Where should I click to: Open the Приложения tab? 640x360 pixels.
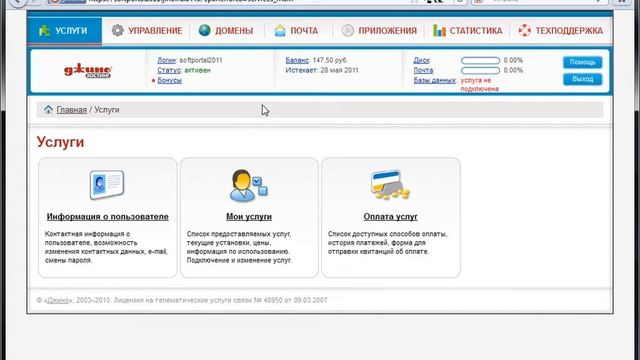pyautogui.click(x=379, y=31)
